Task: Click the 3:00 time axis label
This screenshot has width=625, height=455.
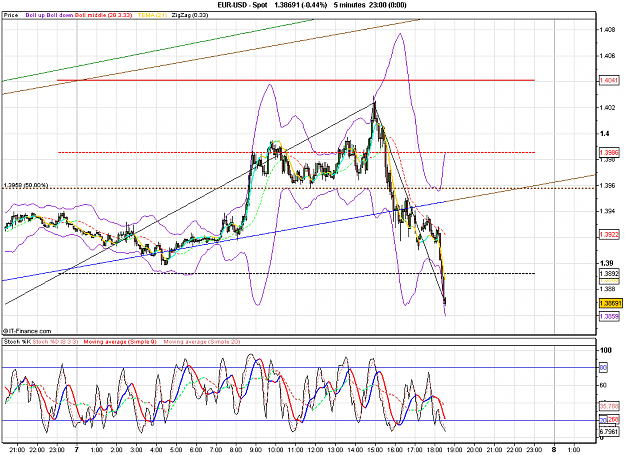Action: point(136,450)
